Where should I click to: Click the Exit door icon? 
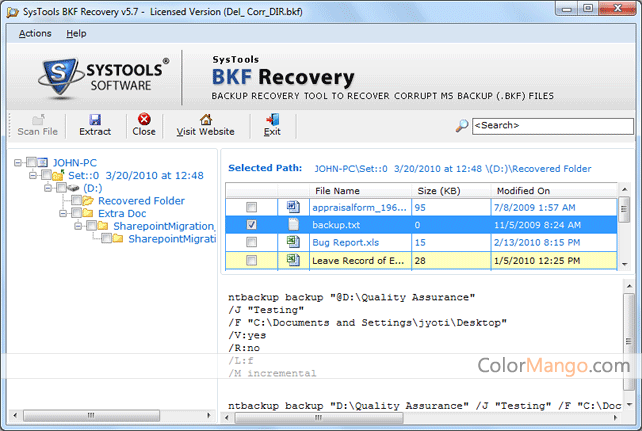point(272,118)
